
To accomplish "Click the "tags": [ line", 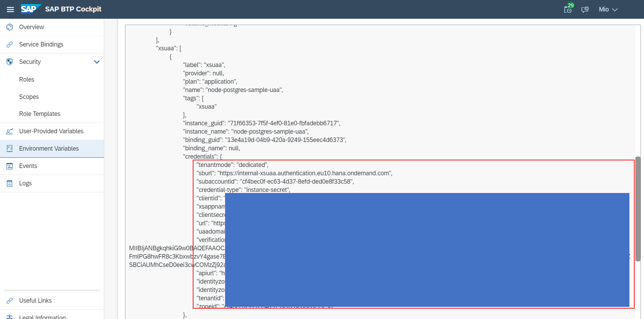I will 193,98.
